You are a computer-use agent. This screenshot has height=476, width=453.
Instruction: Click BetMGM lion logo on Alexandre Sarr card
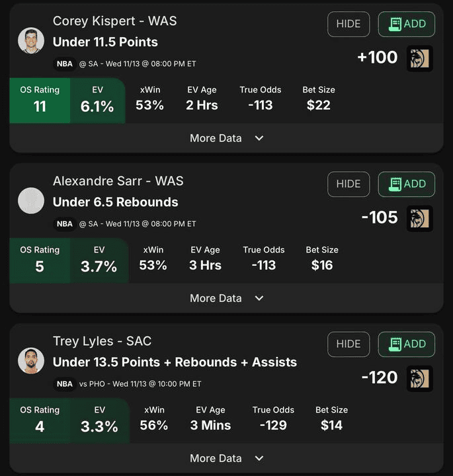click(x=419, y=218)
